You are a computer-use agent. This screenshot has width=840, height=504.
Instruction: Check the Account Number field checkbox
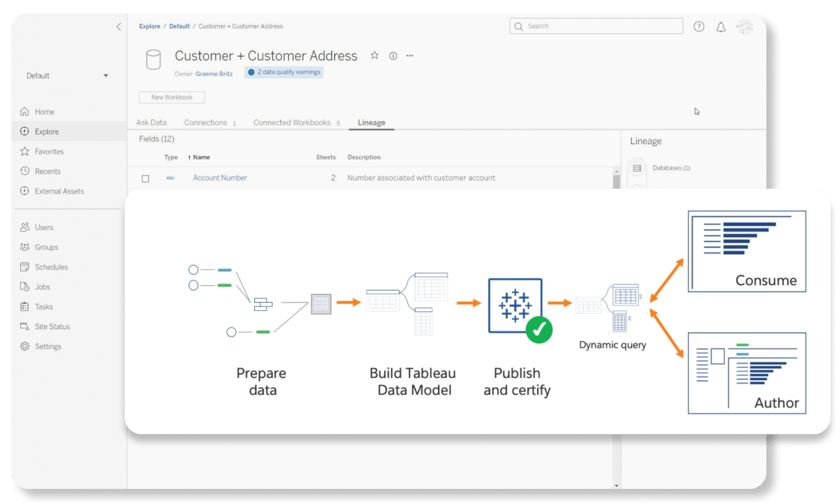click(145, 179)
